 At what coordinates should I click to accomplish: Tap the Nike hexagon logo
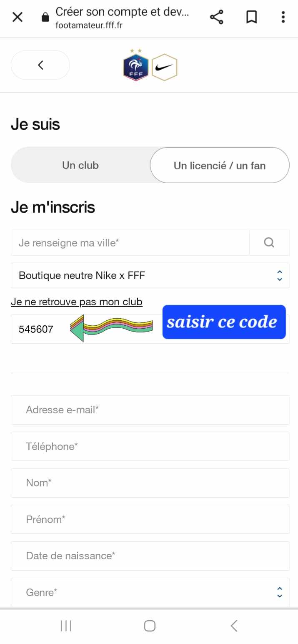click(164, 67)
